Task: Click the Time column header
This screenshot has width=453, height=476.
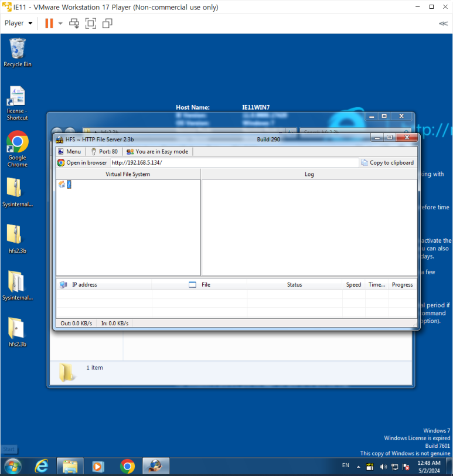Action: (377, 285)
